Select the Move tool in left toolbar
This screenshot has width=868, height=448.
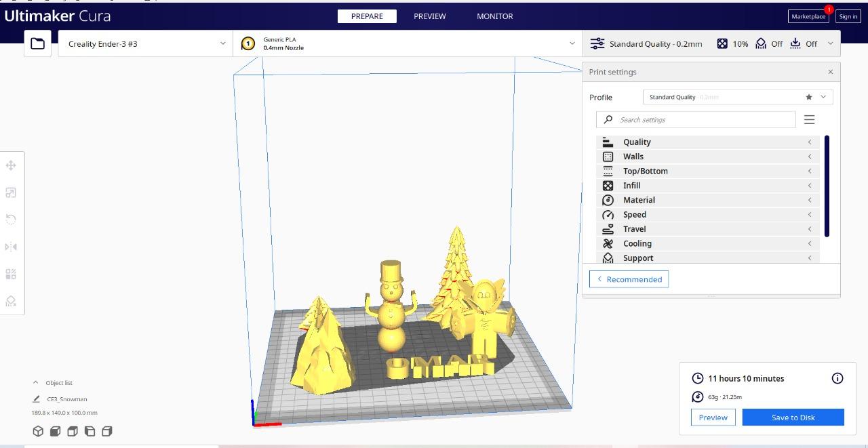[x=11, y=165]
